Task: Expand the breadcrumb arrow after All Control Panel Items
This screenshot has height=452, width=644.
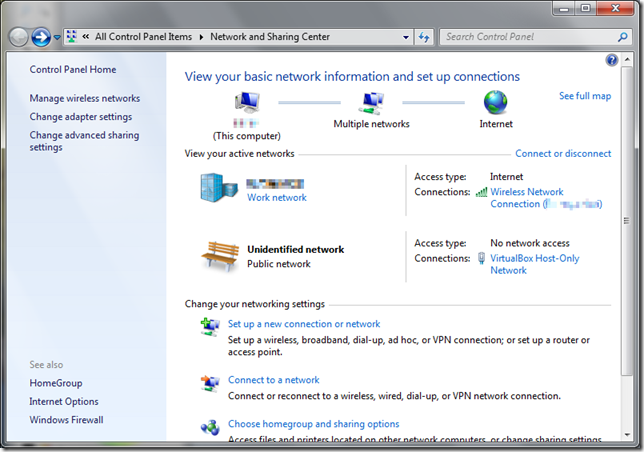Action: point(201,37)
